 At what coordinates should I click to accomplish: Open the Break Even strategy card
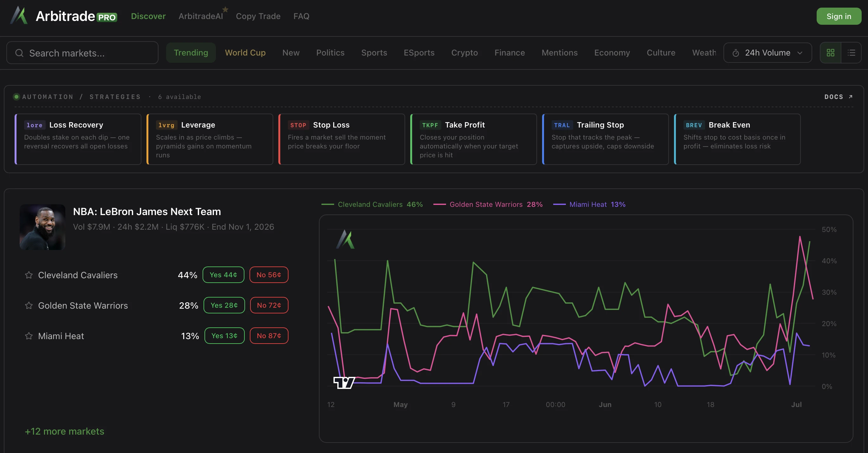pos(737,139)
